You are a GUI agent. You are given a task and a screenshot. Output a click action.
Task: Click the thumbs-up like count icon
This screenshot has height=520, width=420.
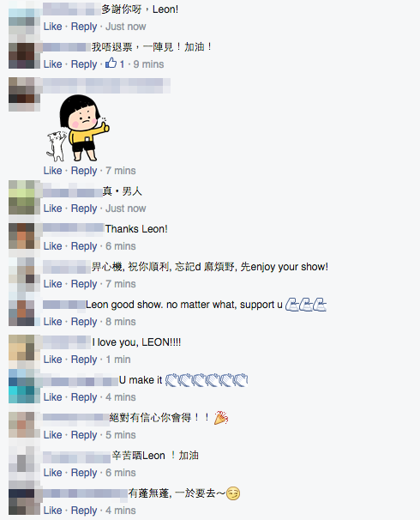point(111,63)
